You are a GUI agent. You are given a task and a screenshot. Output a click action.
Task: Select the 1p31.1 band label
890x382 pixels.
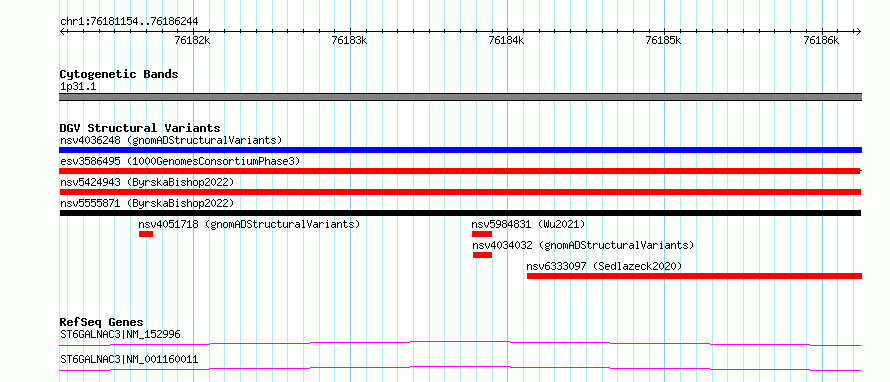(x=78, y=87)
